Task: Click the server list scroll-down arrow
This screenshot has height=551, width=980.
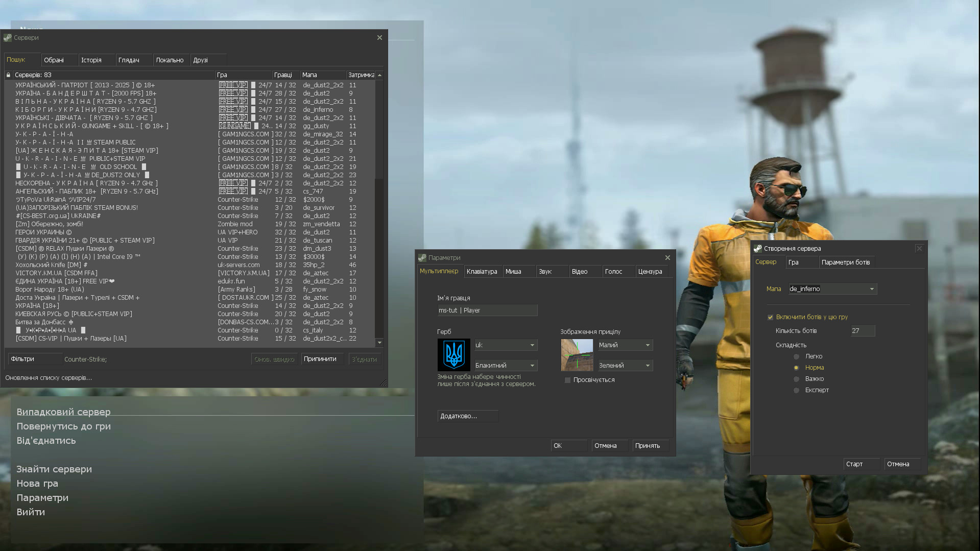Action: (379, 343)
